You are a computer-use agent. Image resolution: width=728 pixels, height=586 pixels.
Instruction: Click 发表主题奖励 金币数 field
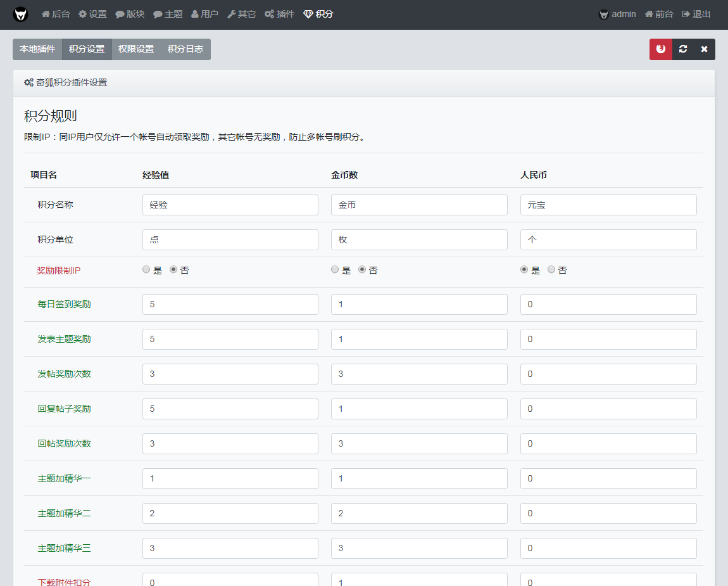coord(419,339)
